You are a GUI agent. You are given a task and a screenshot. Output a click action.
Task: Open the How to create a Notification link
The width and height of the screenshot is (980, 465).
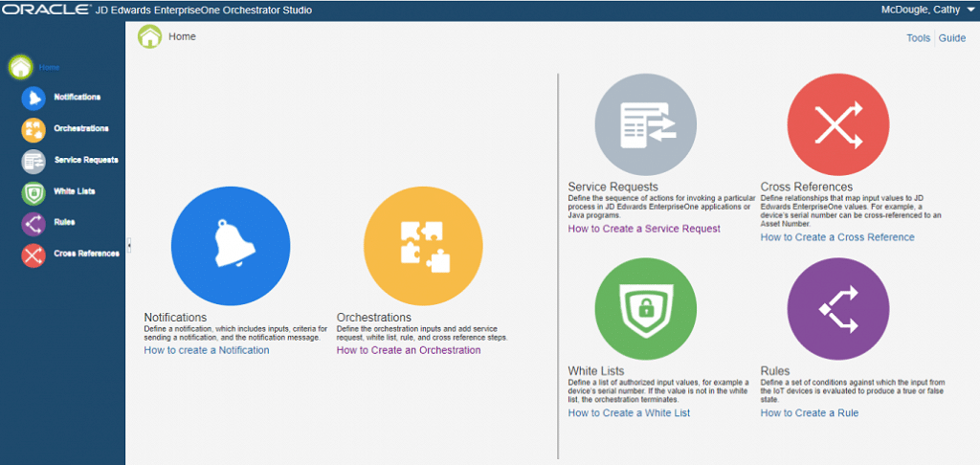[x=207, y=350]
